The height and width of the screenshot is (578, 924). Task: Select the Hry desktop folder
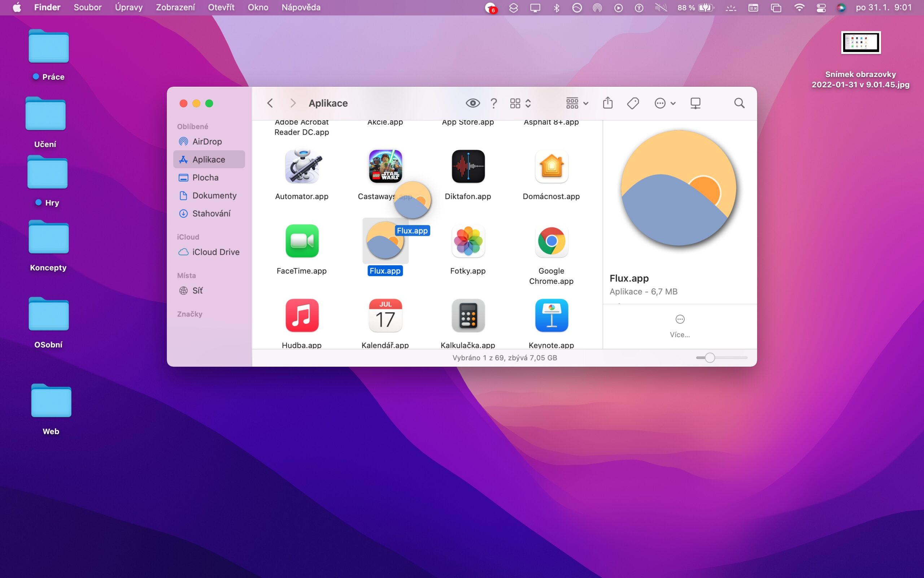[47, 172]
